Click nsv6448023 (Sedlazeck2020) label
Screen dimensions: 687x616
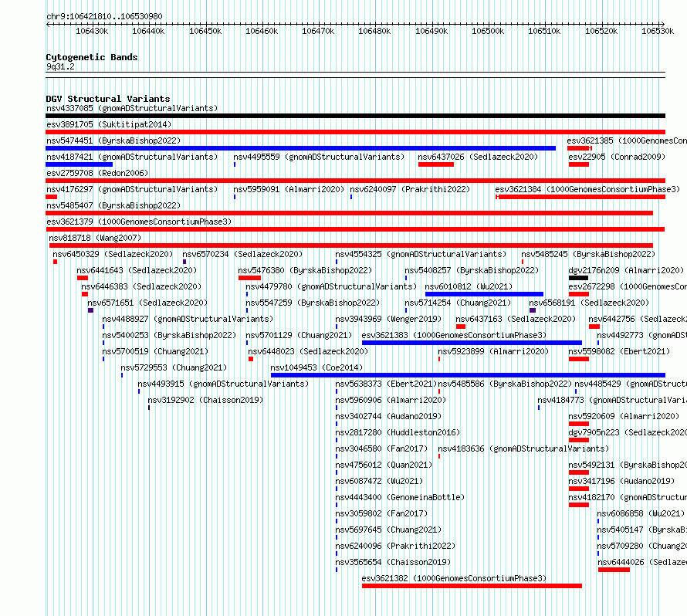[308, 351]
